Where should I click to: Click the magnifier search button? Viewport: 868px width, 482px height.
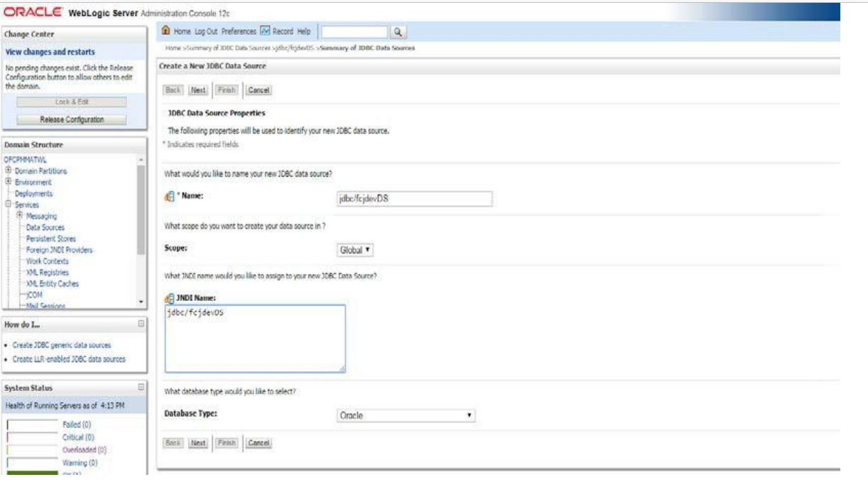click(398, 31)
